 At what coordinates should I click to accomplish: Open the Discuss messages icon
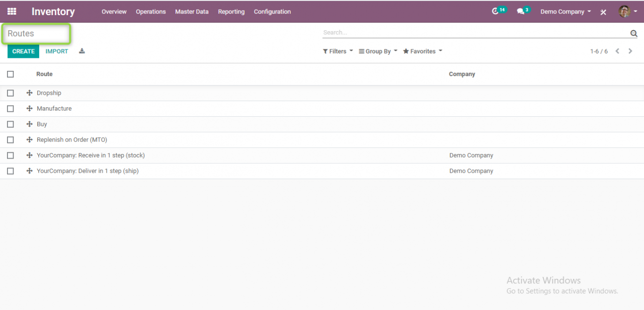point(521,10)
